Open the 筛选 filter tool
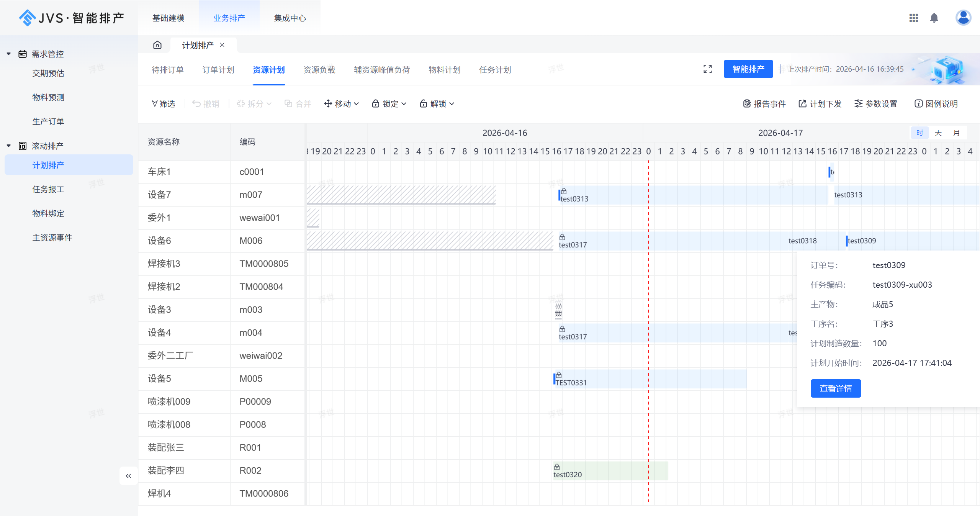The height and width of the screenshot is (516, 980). (x=164, y=104)
